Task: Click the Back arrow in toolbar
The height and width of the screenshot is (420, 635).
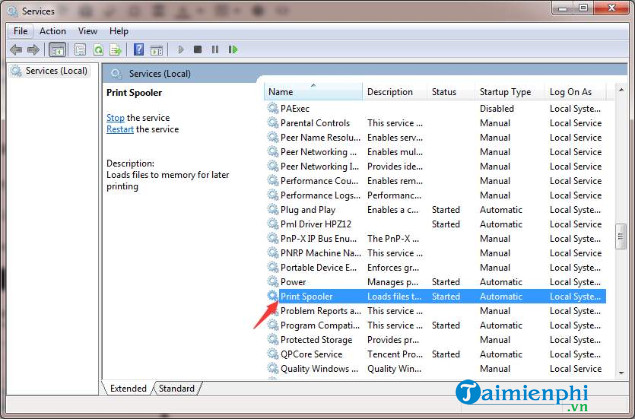Action: tap(16, 50)
